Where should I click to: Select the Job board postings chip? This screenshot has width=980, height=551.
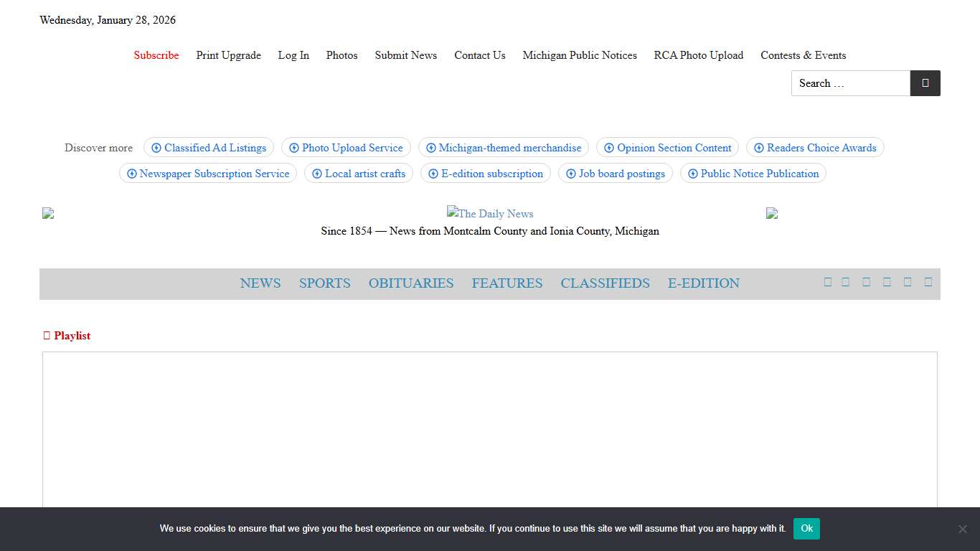click(x=616, y=174)
